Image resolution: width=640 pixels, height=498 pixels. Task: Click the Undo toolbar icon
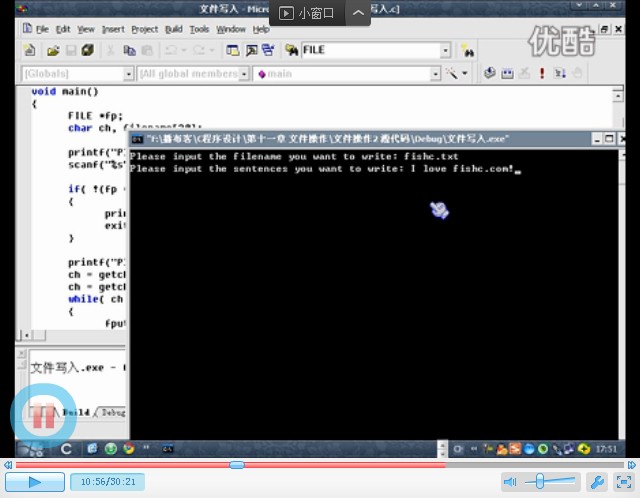coord(171,50)
